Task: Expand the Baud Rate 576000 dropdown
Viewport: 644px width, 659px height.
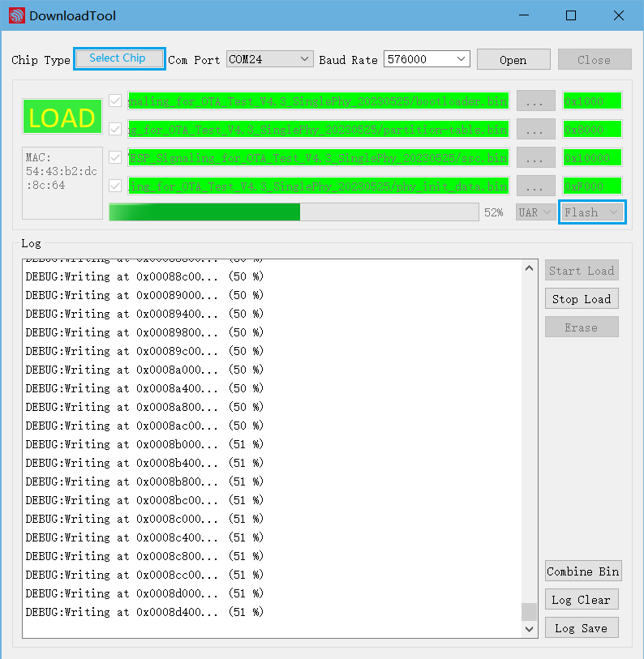Action: pyautogui.click(x=427, y=59)
